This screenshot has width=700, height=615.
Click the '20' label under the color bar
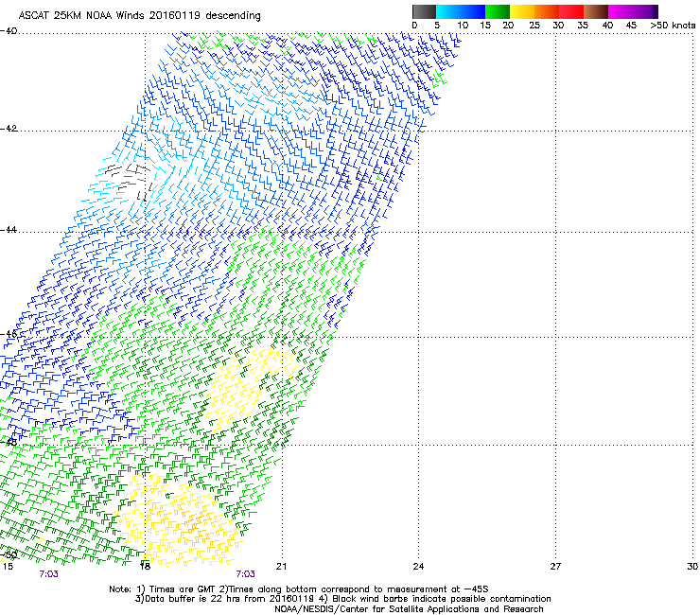[508, 26]
